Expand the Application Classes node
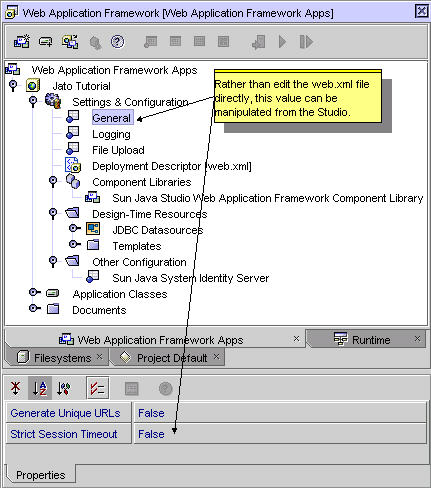431x488 pixels. (35, 293)
